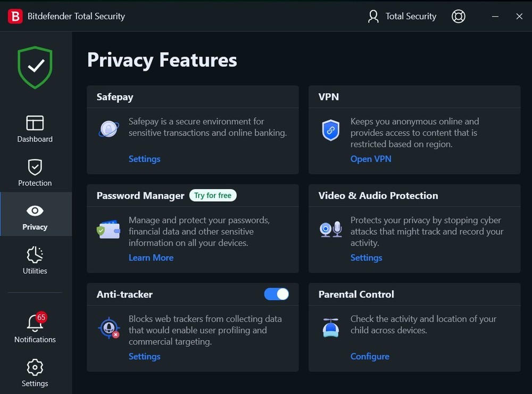Switch to the Dashboard section
The height and width of the screenshot is (394, 532).
(35, 128)
